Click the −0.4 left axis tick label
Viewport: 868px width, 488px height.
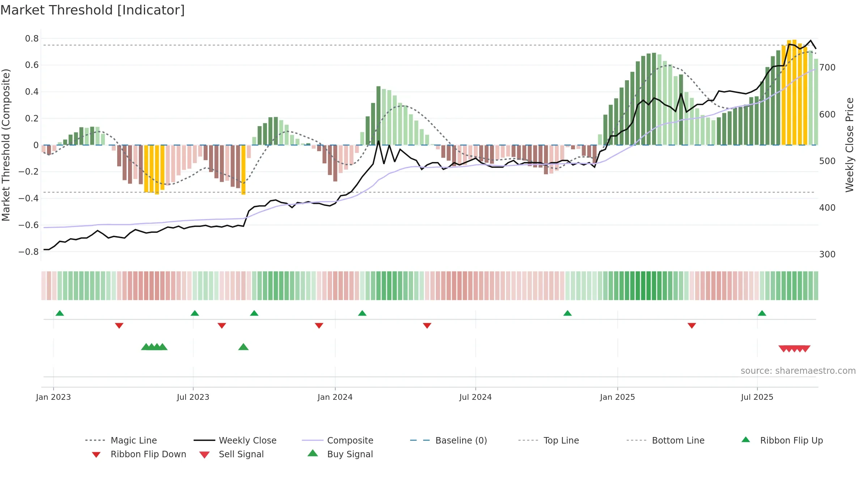[x=29, y=198]
